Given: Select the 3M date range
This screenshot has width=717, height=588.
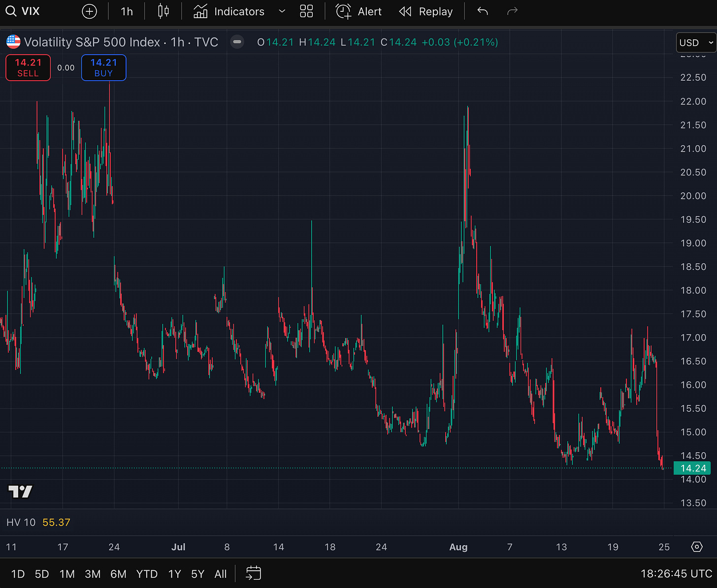Looking at the screenshot, I should click(x=93, y=574).
